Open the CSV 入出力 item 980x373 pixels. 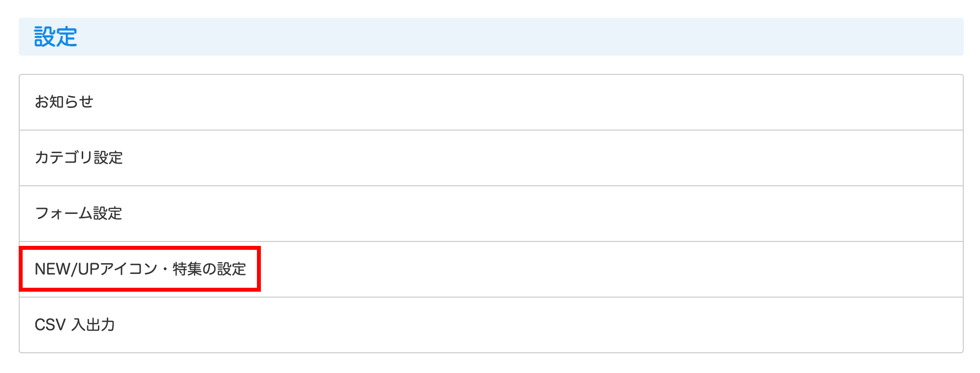coord(75,325)
